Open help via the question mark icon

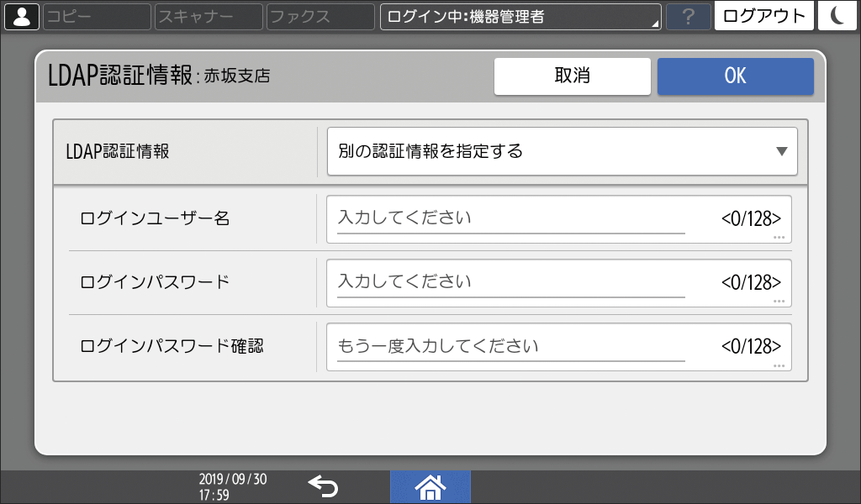tap(688, 16)
